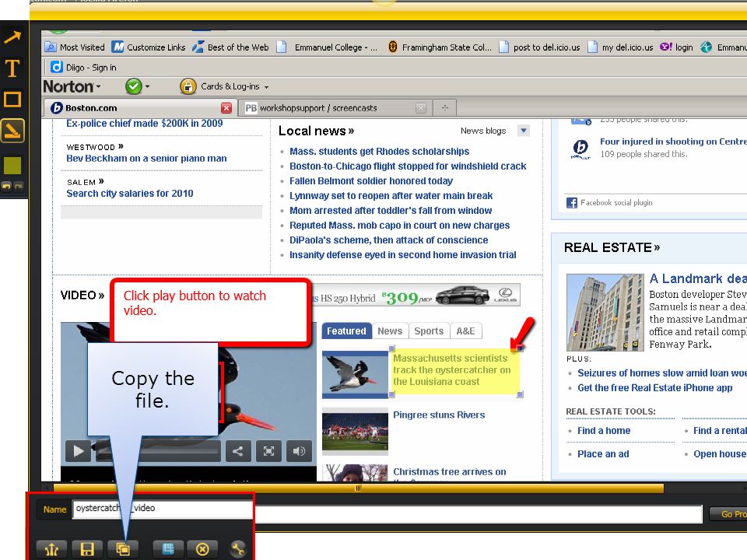Screen dimensions: 747x560
Task: Click the undo arrow button
Action: pos(6,186)
